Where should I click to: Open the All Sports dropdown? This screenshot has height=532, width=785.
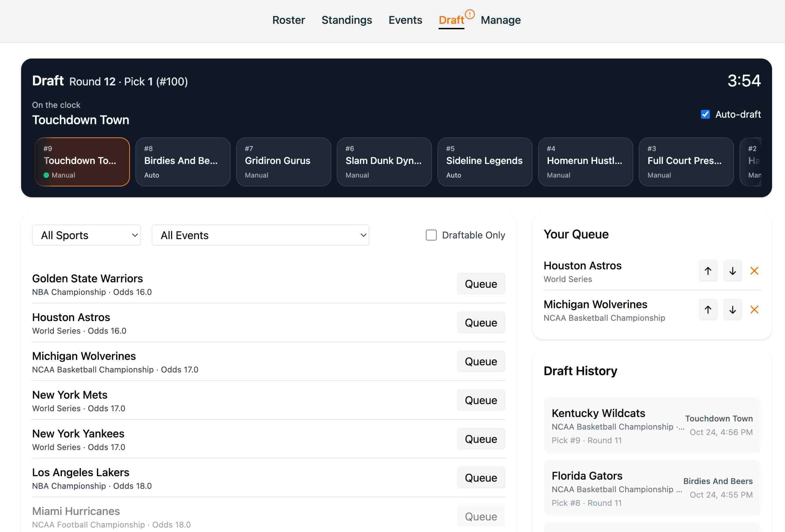click(86, 235)
